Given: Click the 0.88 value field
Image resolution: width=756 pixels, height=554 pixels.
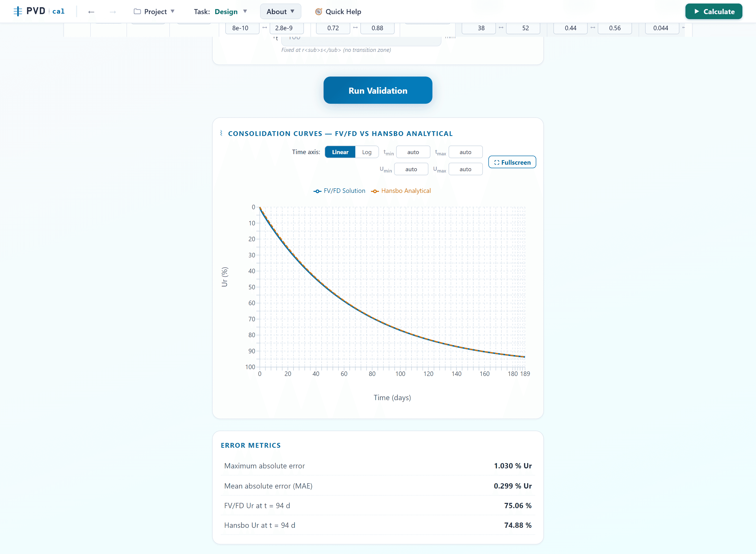Looking at the screenshot, I should [x=377, y=28].
